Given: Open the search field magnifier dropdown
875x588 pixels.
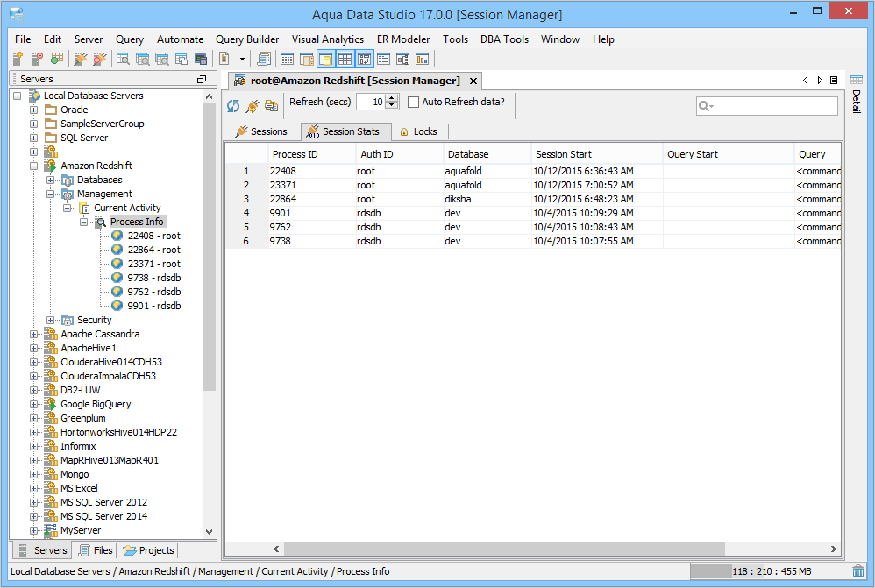Looking at the screenshot, I should tap(707, 106).
